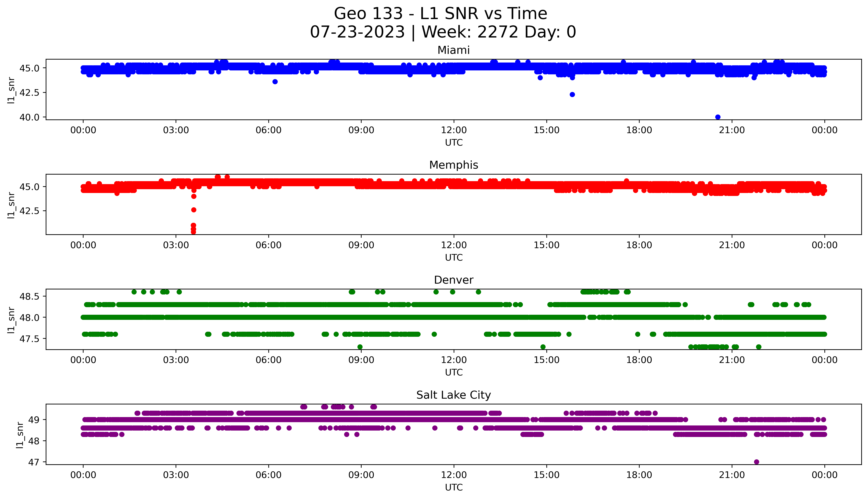Select the Miami outlier point at 40.0
868x499 pixels.
point(718,117)
